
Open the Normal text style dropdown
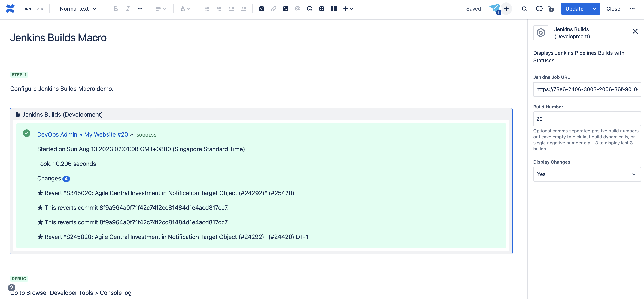77,8
